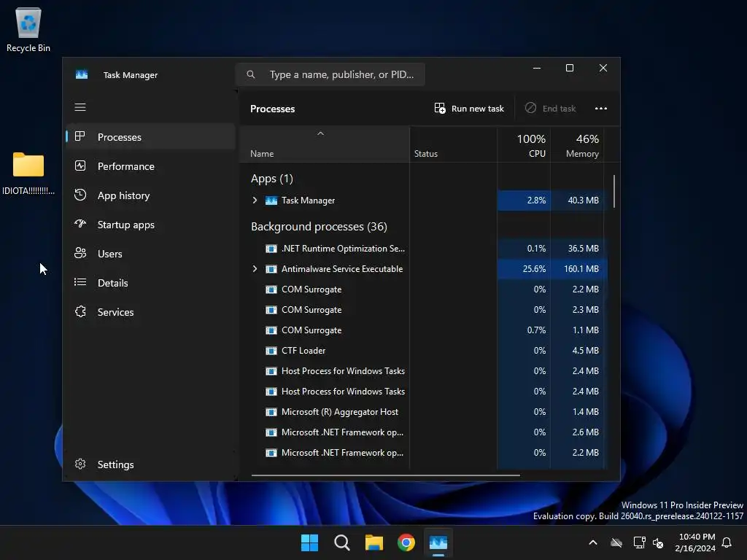Switch to the Processes tab
The image size is (747, 560).
[x=150, y=136]
